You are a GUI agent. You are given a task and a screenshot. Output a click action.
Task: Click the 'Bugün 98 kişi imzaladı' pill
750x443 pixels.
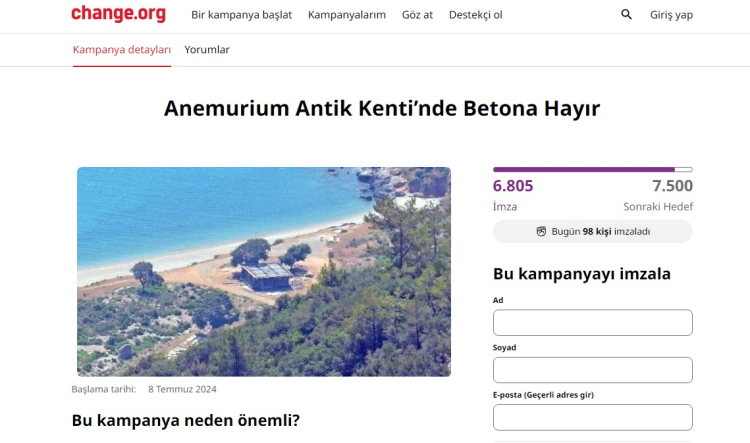point(593,232)
